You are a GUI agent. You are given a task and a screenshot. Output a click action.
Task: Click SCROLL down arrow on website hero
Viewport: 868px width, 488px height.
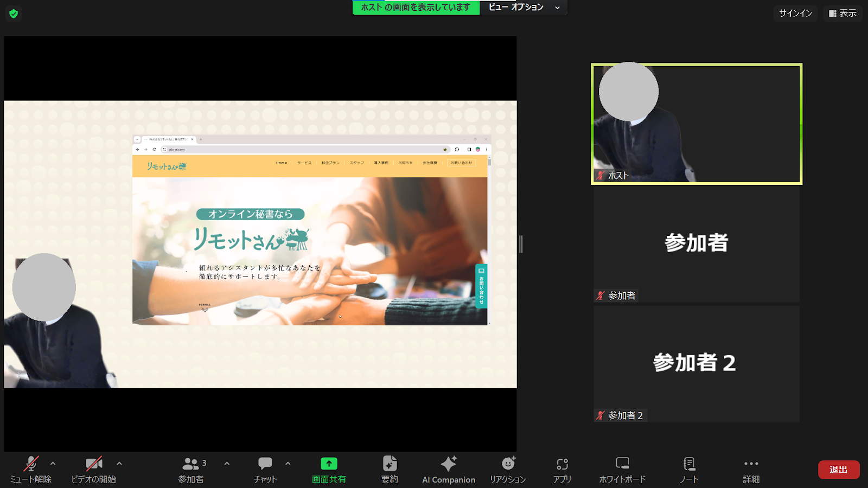[x=205, y=308]
